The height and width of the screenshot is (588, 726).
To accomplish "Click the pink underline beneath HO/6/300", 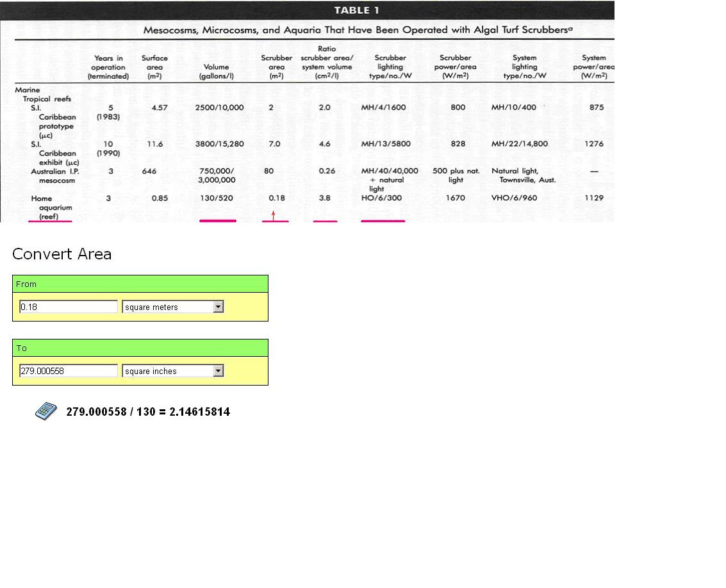I will 383,221.
